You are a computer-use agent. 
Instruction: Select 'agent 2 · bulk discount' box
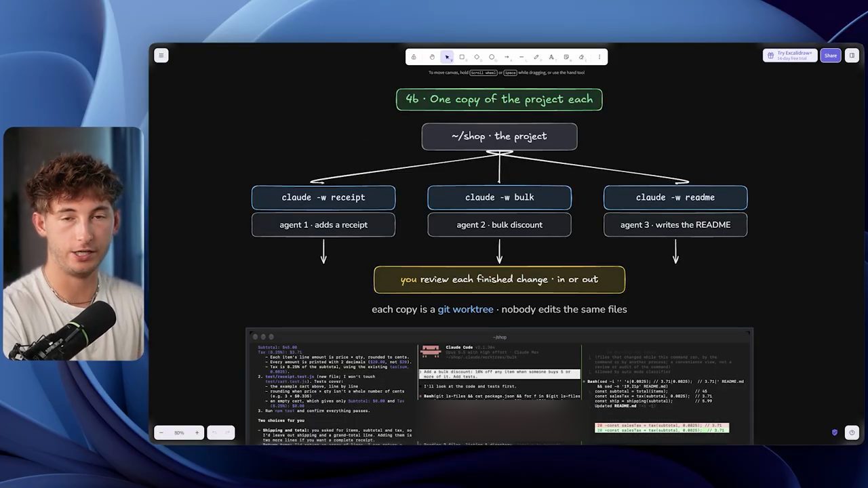tap(500, 225)
